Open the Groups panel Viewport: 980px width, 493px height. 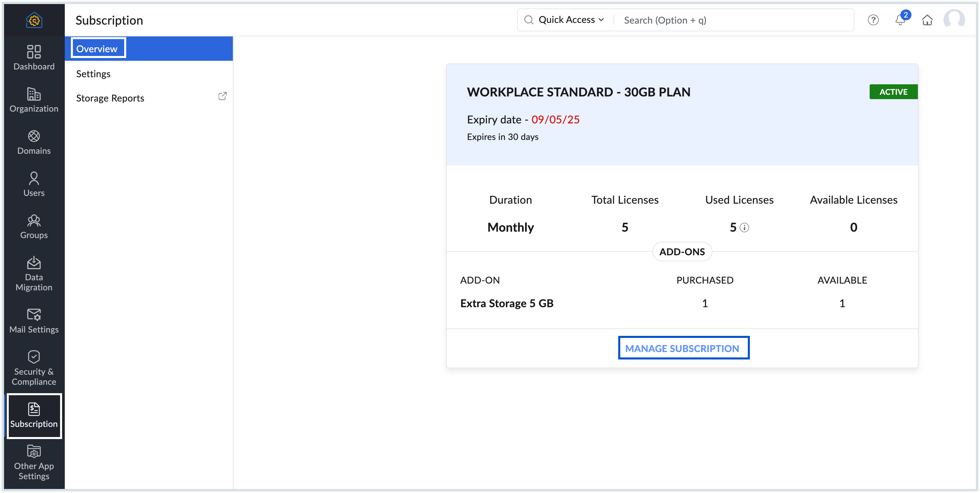pyautogui.click(x=33, y=226)
